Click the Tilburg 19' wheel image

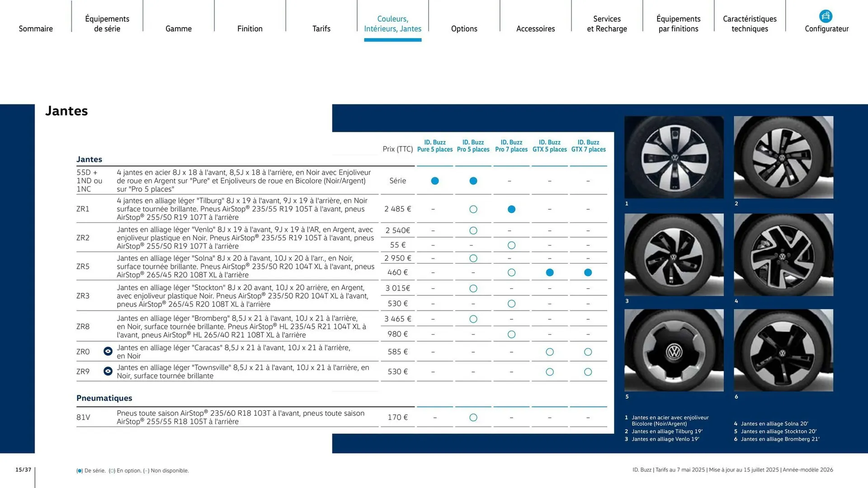[783, 157]
